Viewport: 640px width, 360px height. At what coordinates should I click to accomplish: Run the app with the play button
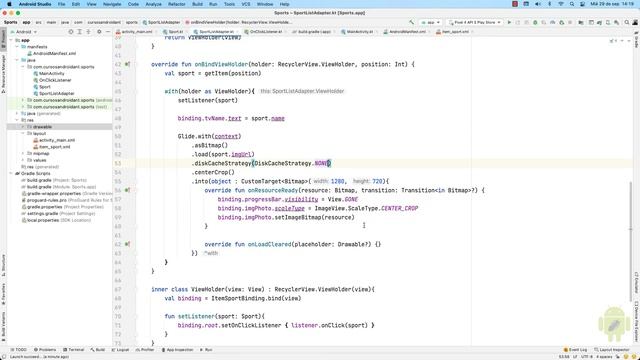(x=509, y=22)
